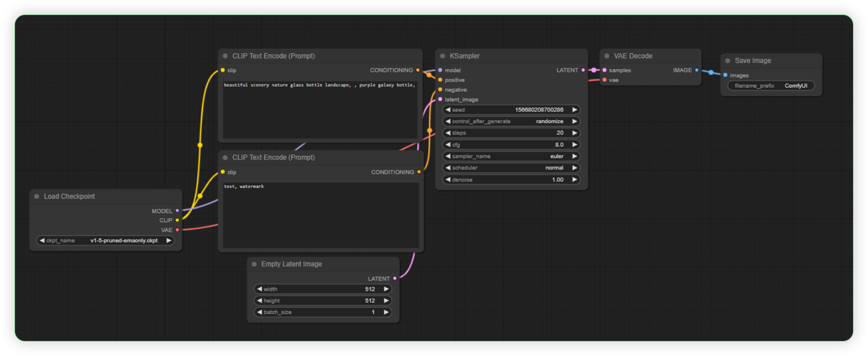868x356 pixels.
Task: Open the sampler_name selector showing euler
Action: pos(511,156)
